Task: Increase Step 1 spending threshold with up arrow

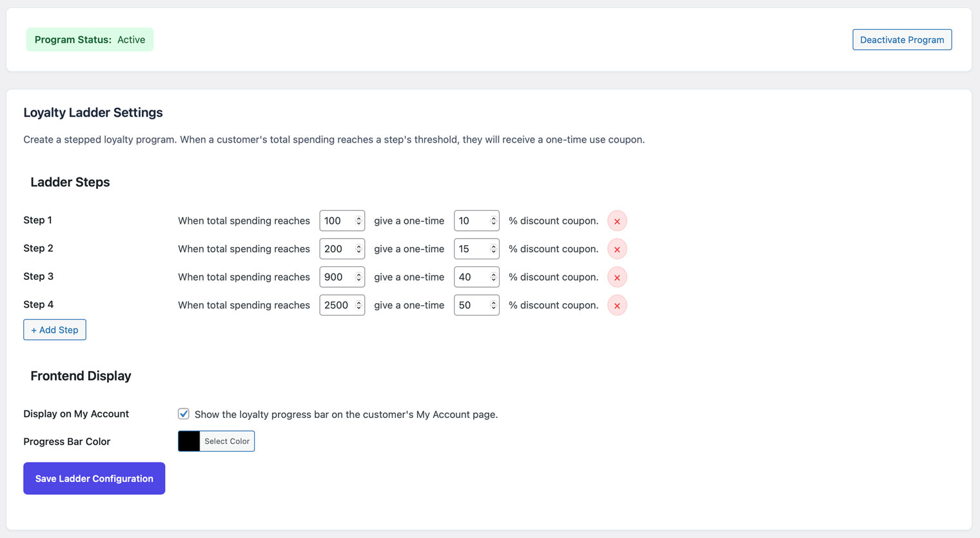Action: pos(359,217)
